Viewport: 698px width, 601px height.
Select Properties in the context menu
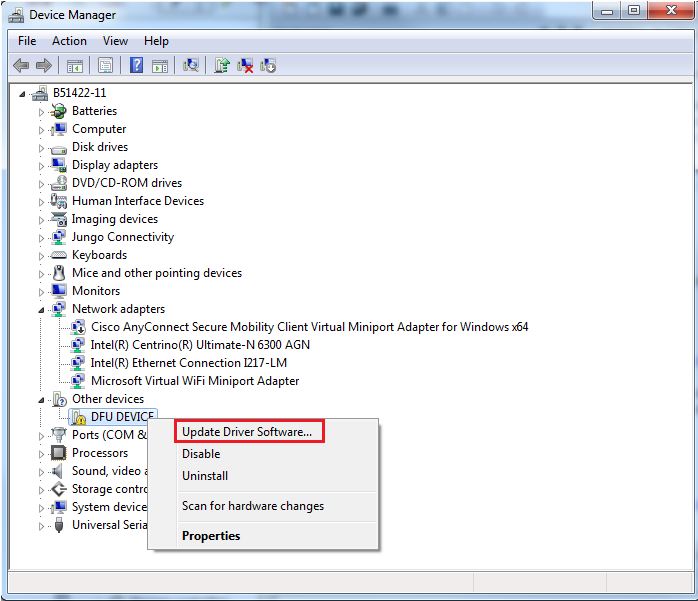coord(211,536)
